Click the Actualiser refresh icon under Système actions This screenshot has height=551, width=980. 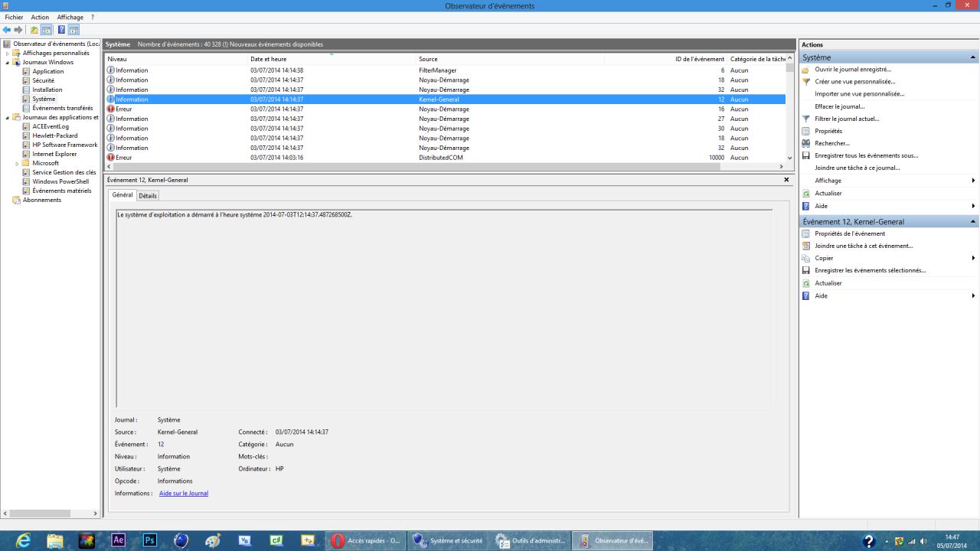tap(805, 194)
